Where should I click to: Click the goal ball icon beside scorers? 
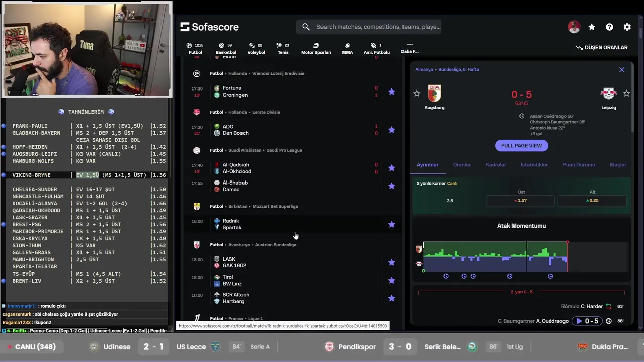click(522, 116)
